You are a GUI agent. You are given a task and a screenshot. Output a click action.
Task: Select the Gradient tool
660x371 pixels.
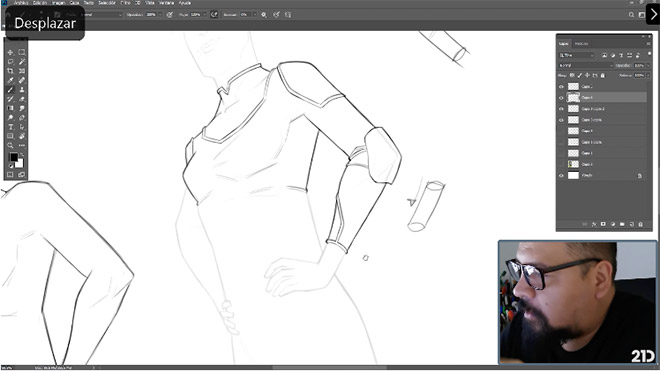(x=10, y=108)
